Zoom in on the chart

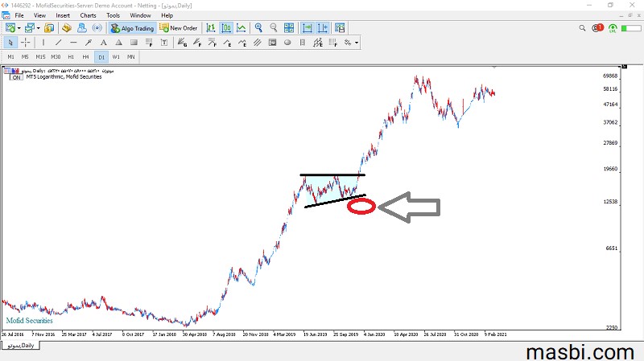tap(258, 28)
